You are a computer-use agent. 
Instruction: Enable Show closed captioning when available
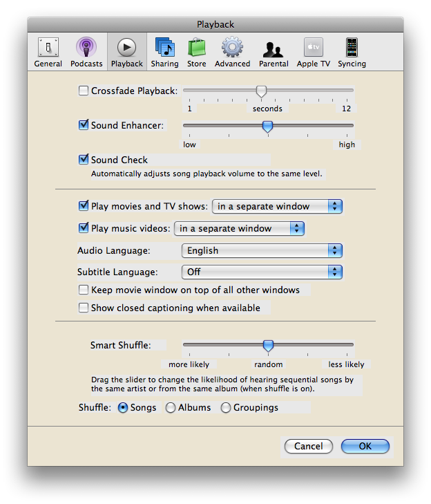84,308
